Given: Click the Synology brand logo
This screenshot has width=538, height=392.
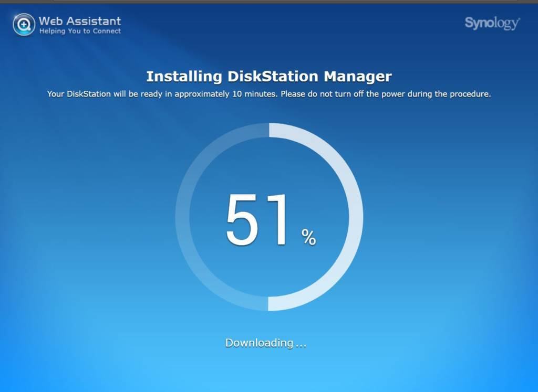Looking at the screenshot, I should [492, 23].
